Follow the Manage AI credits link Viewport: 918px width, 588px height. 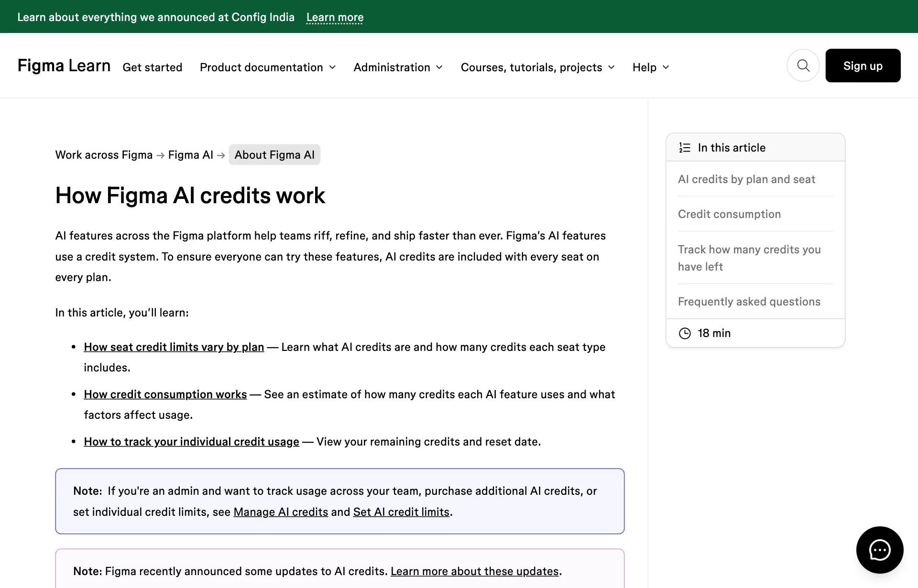[281, 512]
